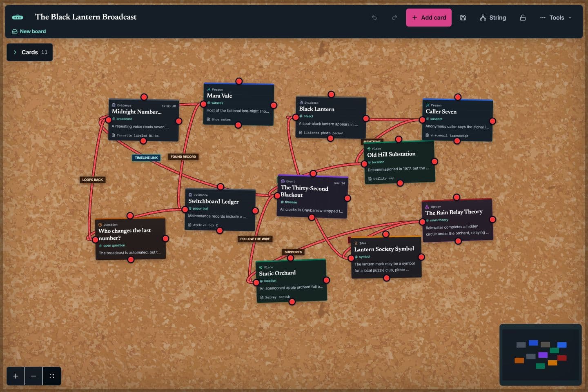Viewport: 588px width, 392px height.
Task: Click 'Voicemail transcript' attachment text
Action: [449, 136]
